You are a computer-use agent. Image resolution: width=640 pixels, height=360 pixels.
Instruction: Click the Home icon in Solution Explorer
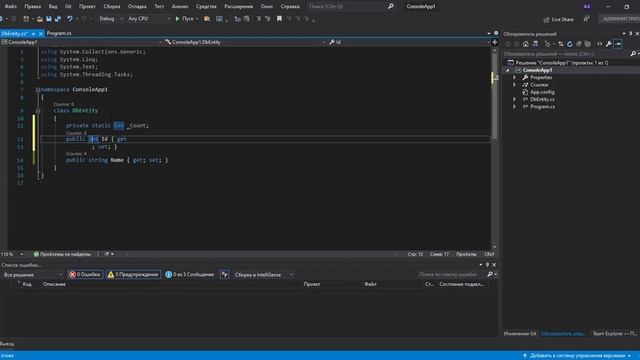point(526,44)
